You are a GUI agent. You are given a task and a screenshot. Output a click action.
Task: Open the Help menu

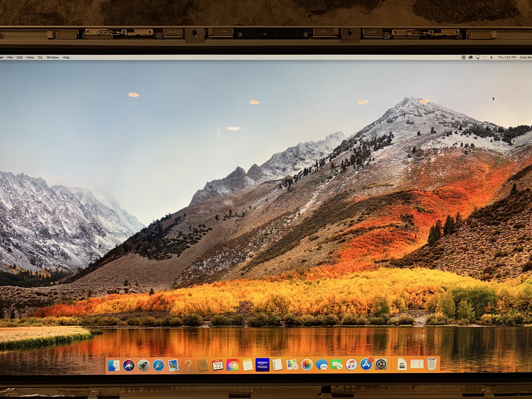(66, 57)
